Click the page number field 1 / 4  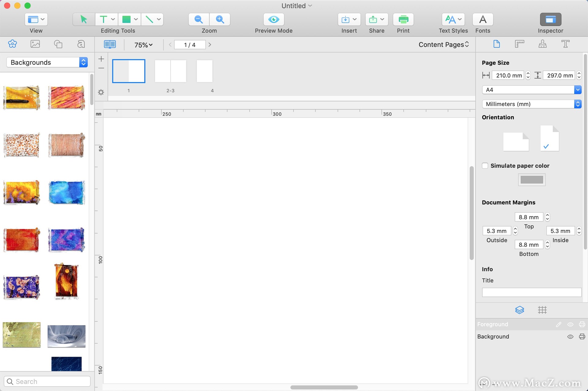(x=190, y=45)
